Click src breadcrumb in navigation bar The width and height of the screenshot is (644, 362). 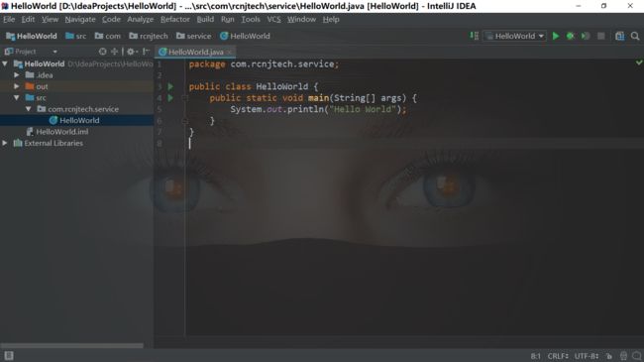coord(76,36)
